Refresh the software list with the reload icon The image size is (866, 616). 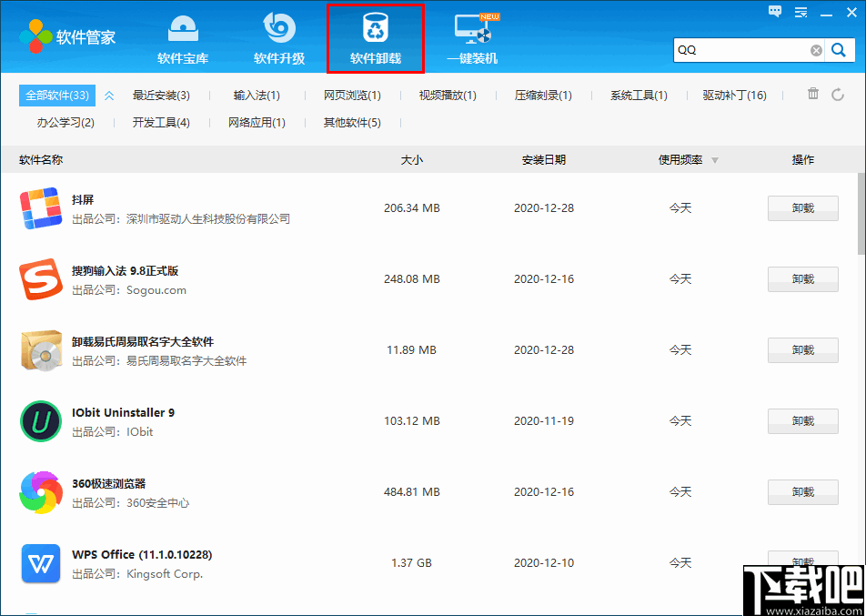(x=836, y=95)
